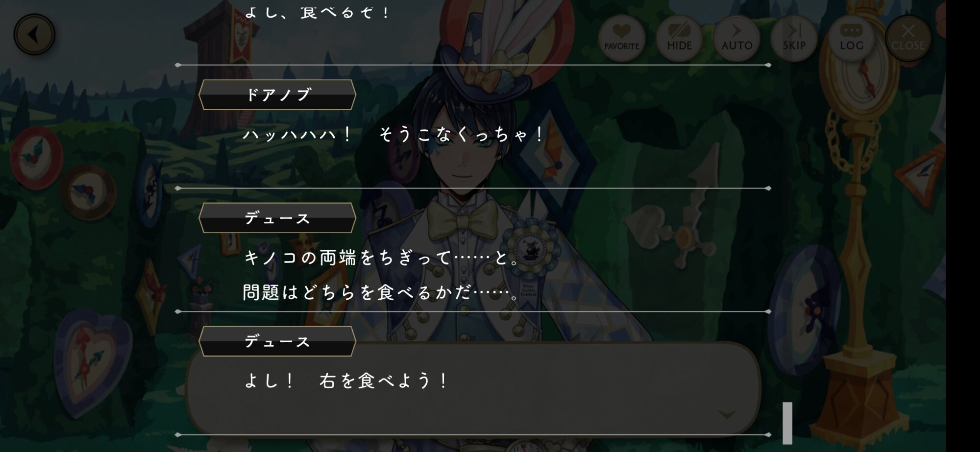Advance dialogue with the down chevron

(727, 415)
